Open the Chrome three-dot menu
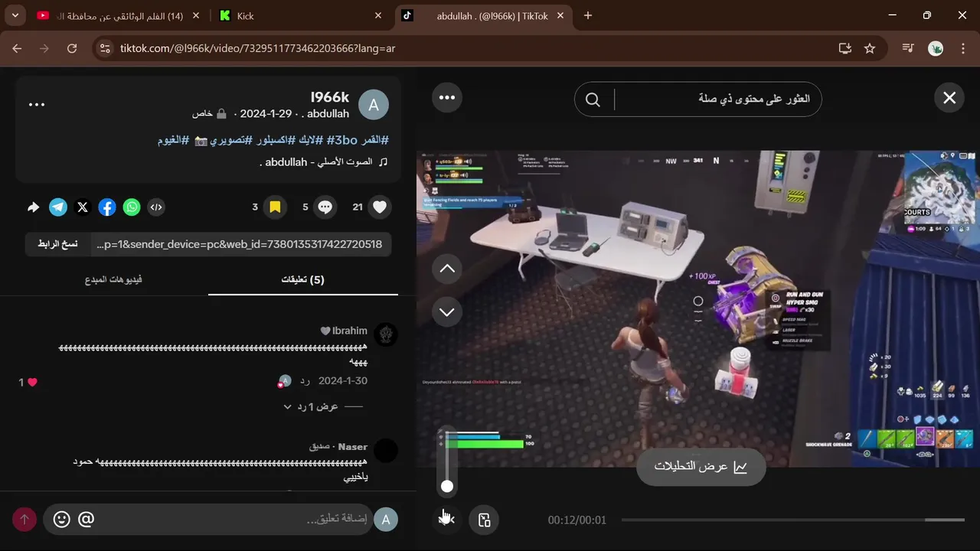This screenshot has width=980, height=551. 962,48
